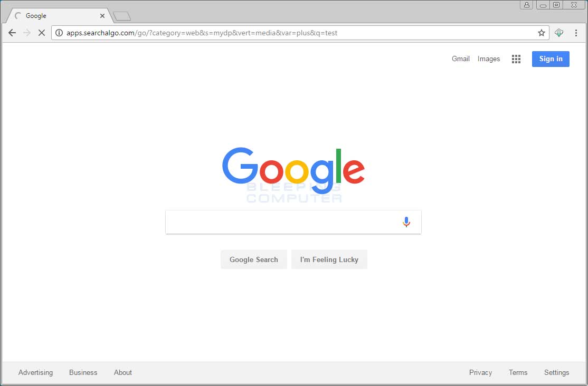Click the address bar URL field
588x386 pixels.
pos(300,33)
